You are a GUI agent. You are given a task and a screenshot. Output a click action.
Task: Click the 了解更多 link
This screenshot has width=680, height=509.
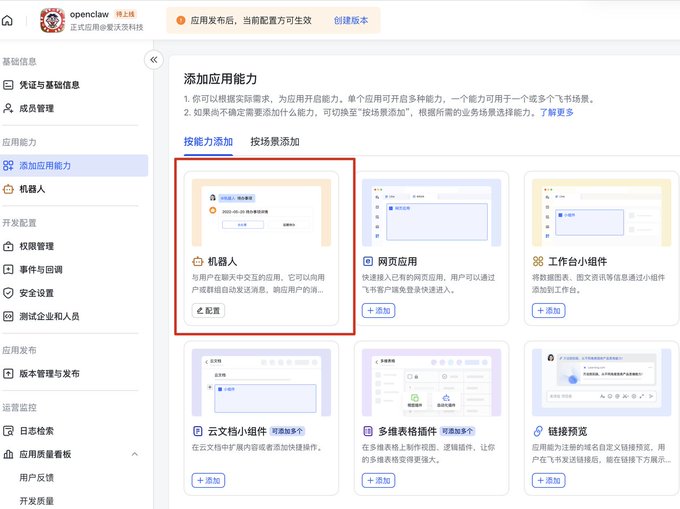tap(556, 112)
